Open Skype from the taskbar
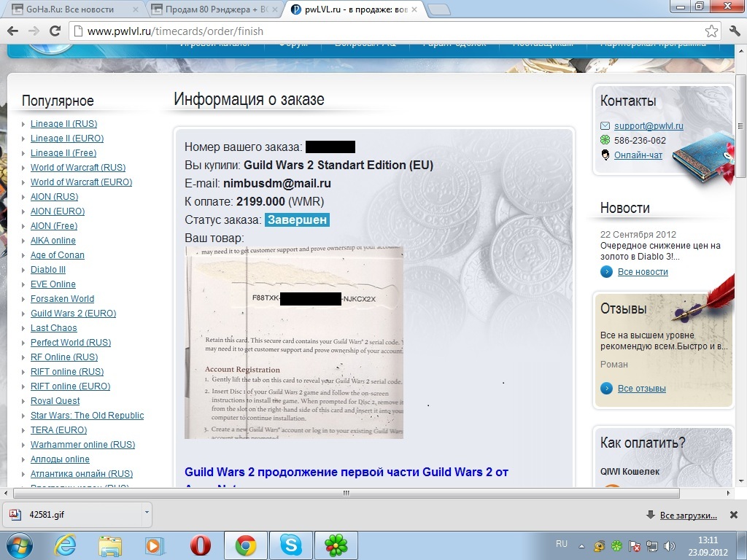The width and height of the screenshot is (747, 560). click(290, 545)
